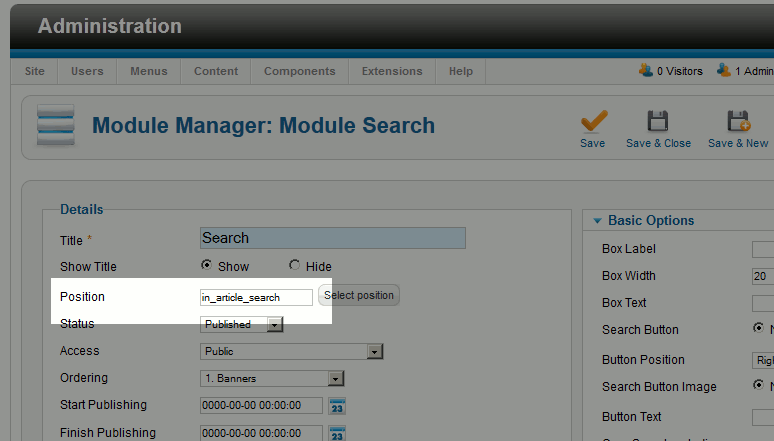Click the Search Button Image label
The width and height of the screenshot is (774, 441).
pos(659,387)
